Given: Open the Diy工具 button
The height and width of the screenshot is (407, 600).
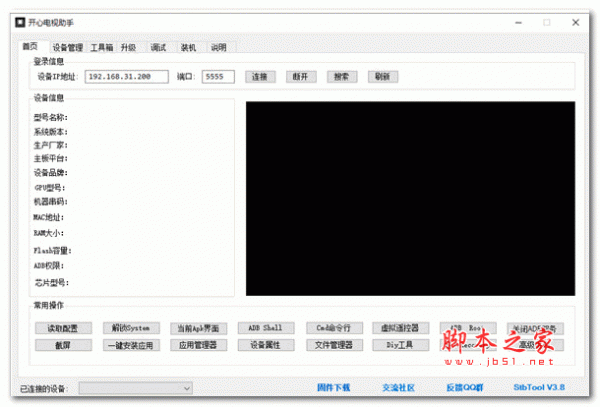Looking at the screenshot, I should tap(400, 345).
